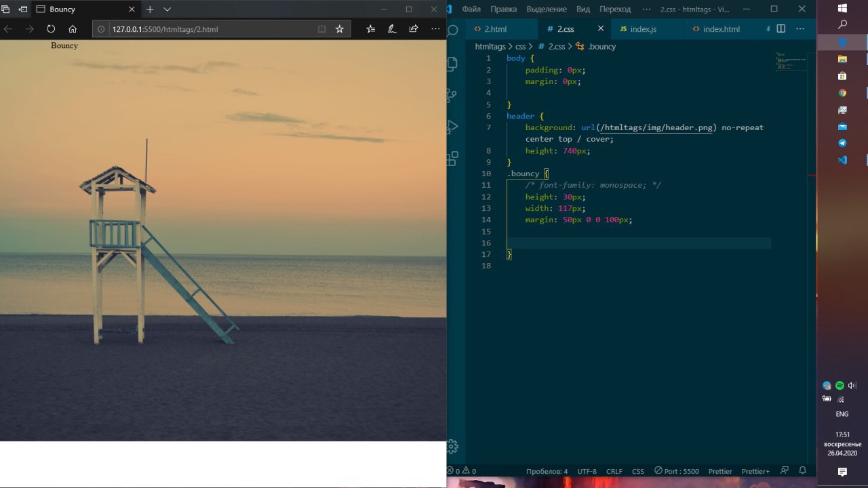Close the Bouncy browser tab

pyautogui.click(x=130, y=9)
